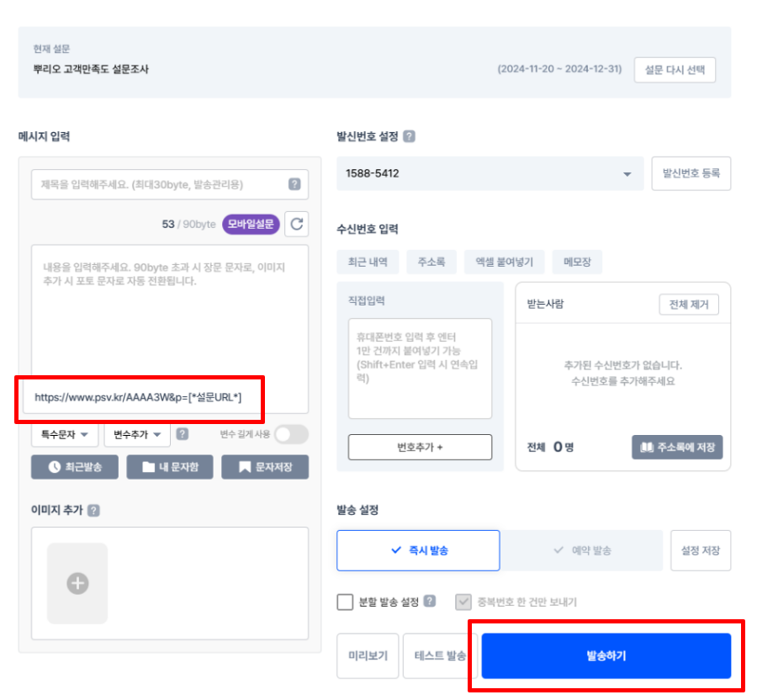This screenshot has height=700, width=757.
Task: Click the help icon beside 이미지 추가
Action: tap(93, 510)
